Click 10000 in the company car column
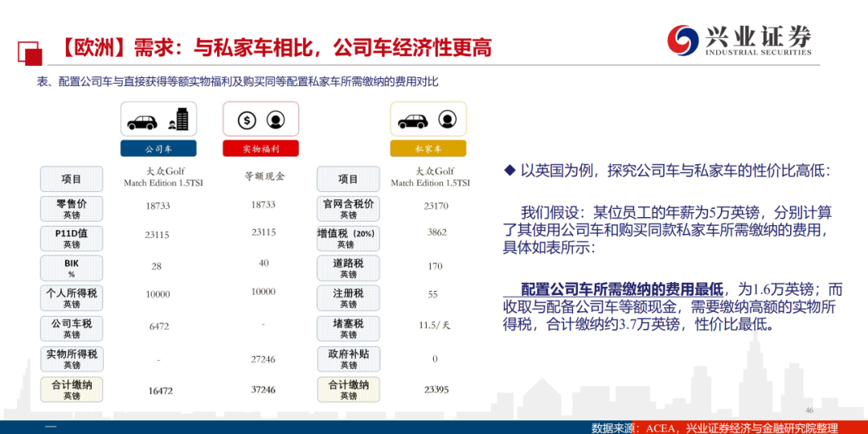Viewport: 868px width, 434px height. (158, 294)
